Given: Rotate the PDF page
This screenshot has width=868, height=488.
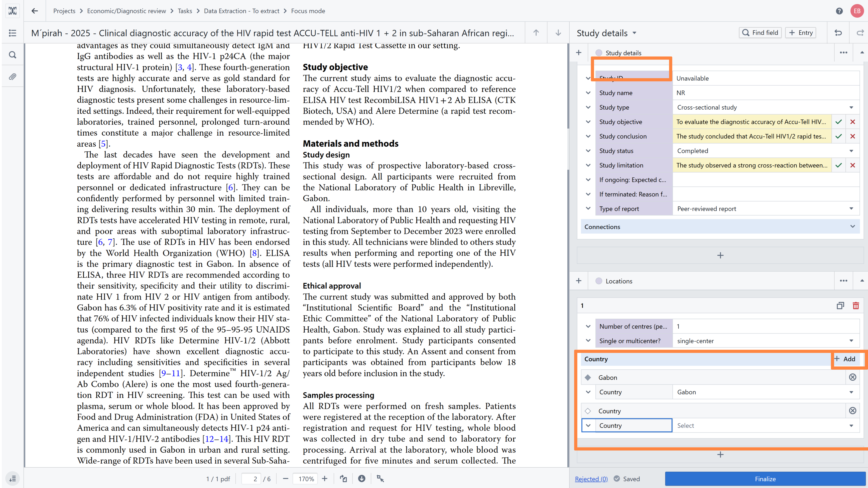Looking at the screenshot, I should [x=343, y=479].
